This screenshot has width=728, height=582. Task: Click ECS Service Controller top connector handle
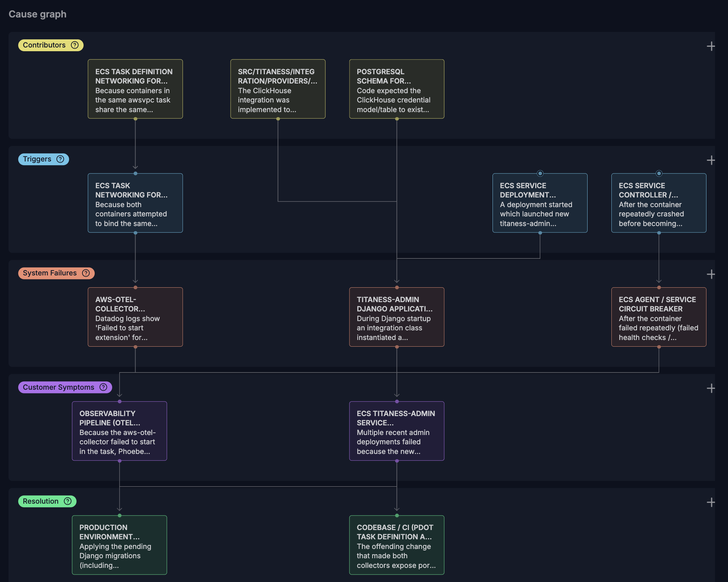tap(659, 173)
